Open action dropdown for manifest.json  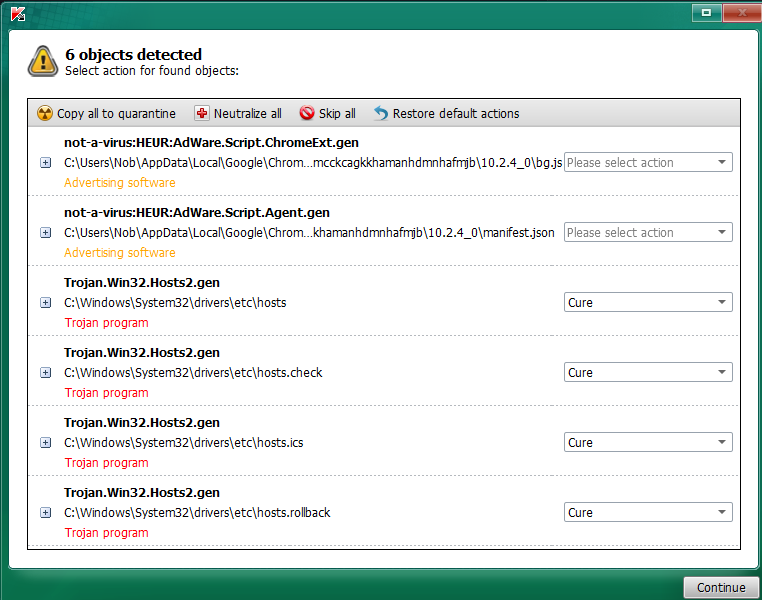click(x=648, y=232)
